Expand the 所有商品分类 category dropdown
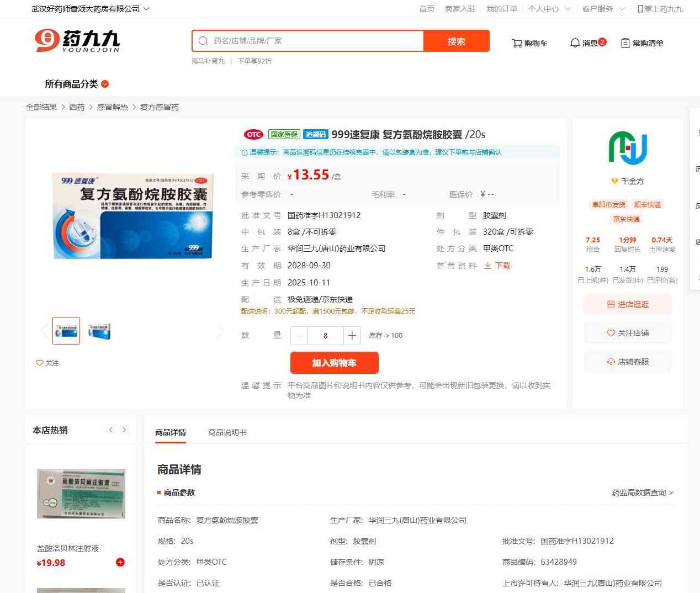 point(105,84)
